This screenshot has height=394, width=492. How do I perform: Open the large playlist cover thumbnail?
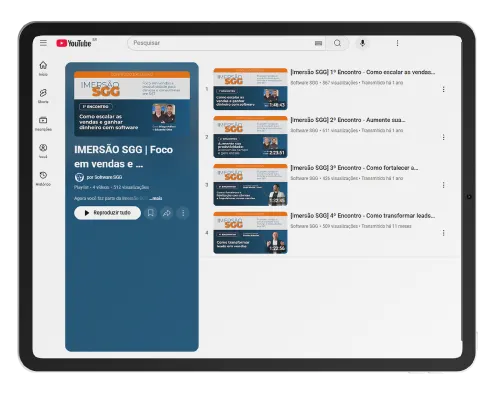(x=132, y=103)
